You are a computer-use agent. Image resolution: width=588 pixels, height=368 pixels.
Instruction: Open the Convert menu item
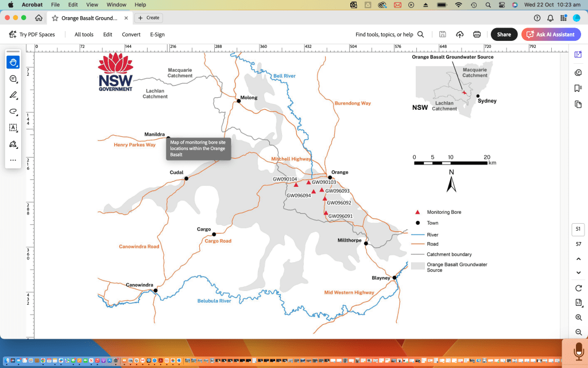pyautogui.click(x=131, y=34)
